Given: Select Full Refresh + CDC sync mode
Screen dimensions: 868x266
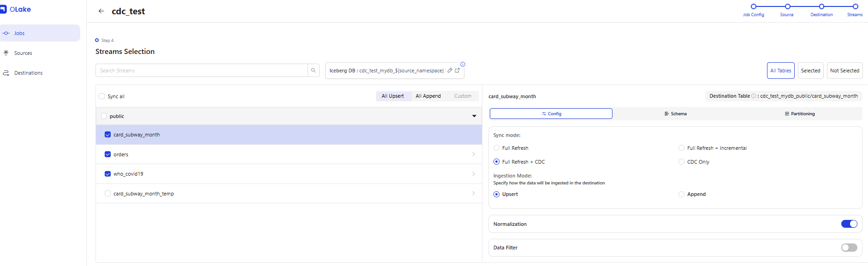Looking at the screenshot, I should coord(497,162).
